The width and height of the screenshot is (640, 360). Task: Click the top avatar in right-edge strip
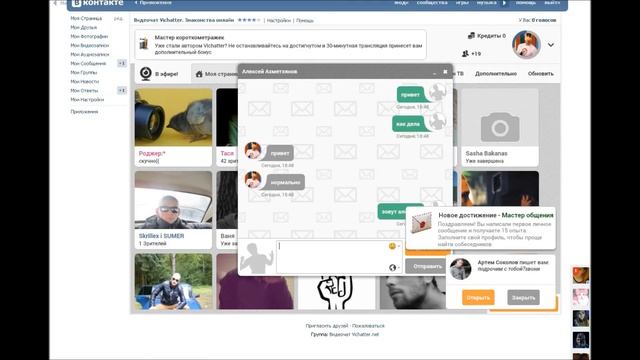click(580, 275)
